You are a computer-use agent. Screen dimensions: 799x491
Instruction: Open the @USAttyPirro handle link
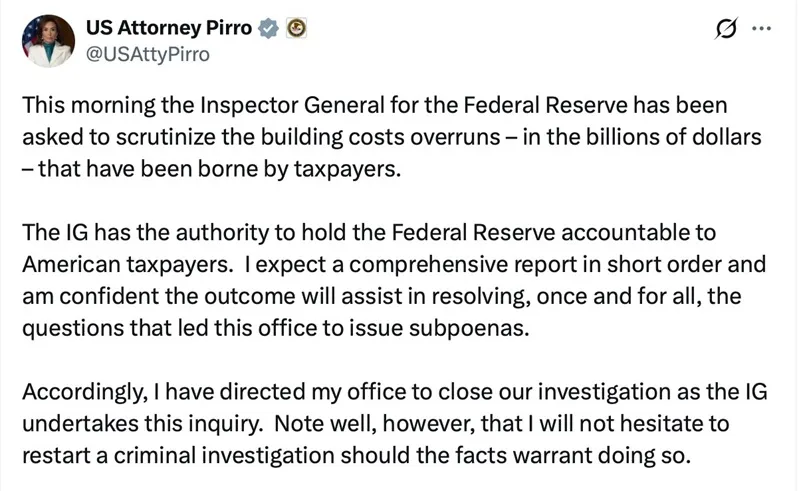(x=149, y=54)
